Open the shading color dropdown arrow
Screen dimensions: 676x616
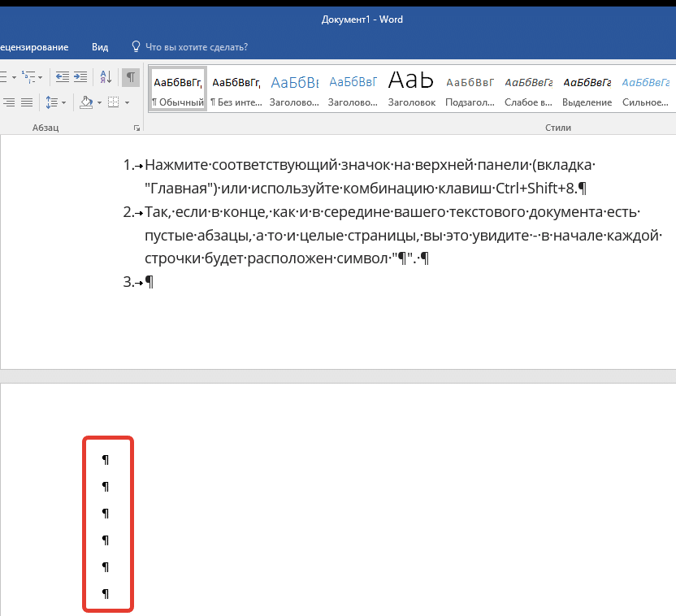pos(99,103)
